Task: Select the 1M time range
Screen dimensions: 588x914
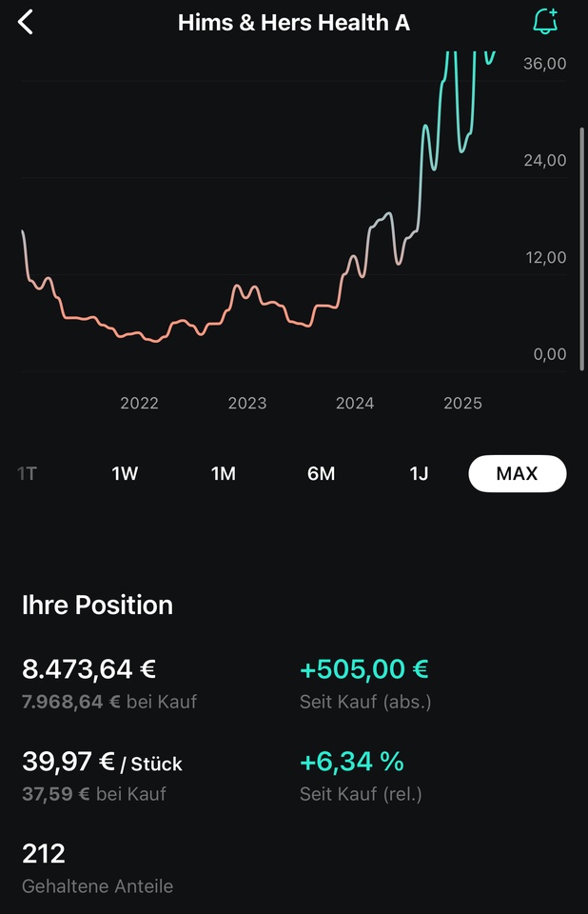Action: (x=224, y=473)
